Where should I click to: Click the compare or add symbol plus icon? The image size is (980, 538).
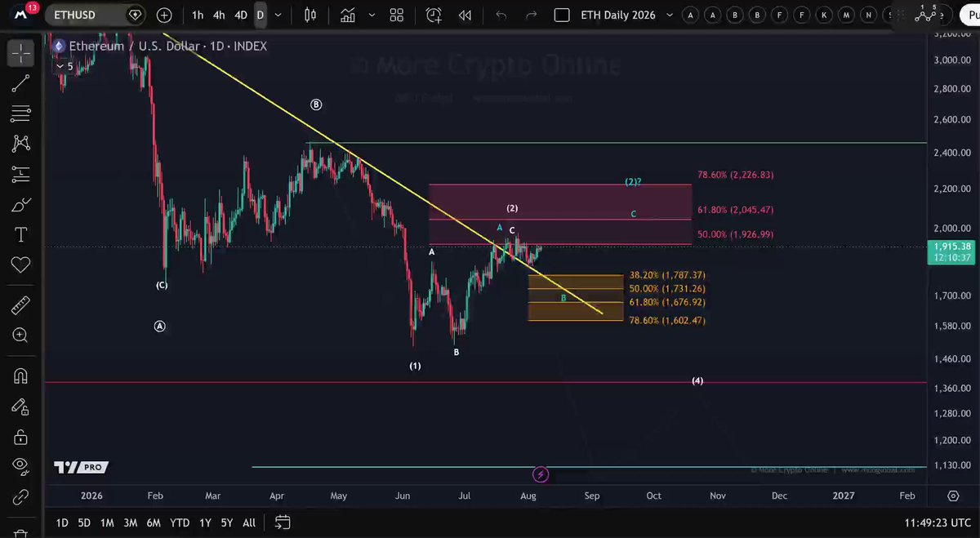(164, 15)
